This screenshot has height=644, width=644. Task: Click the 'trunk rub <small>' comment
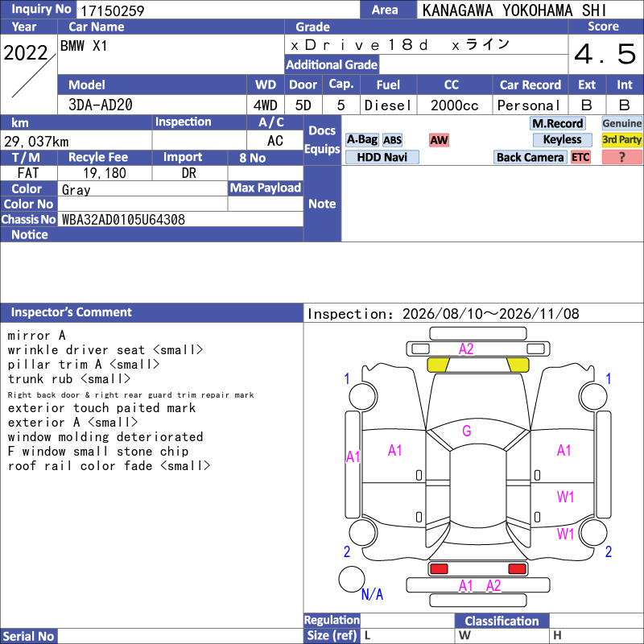click(x=69, y=378)
